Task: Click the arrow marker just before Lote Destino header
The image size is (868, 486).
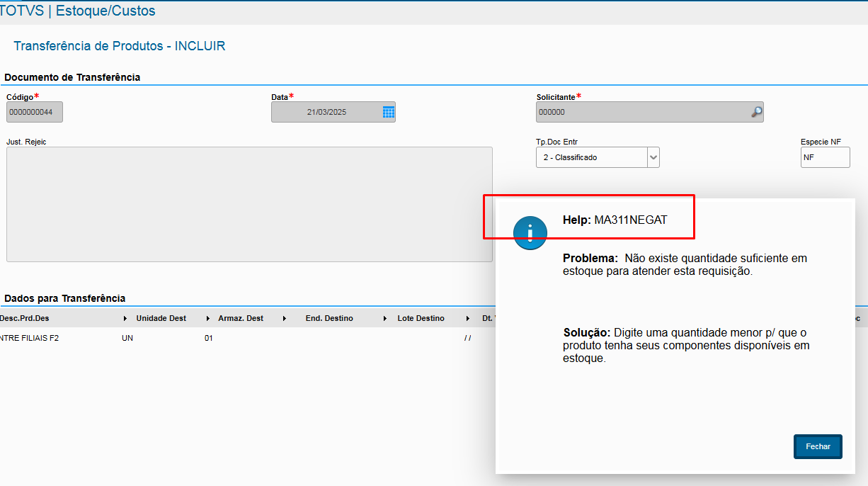Action: [x=385, y=319]
